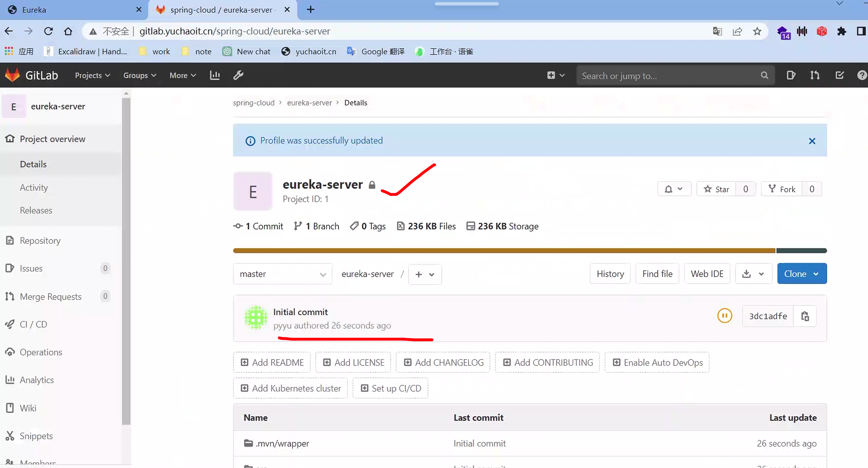This screenshot has height=468, width=868.
Task: Dismiss the profile updated alert
Action: [x=812, y=141]
